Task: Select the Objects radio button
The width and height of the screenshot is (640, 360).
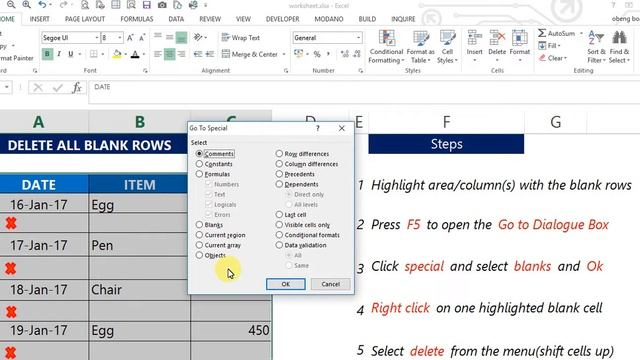Action: [x=199, y=255]
